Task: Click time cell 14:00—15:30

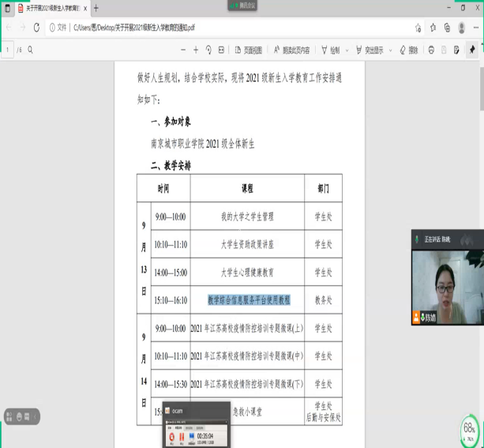Action: (x=171, y=384)
